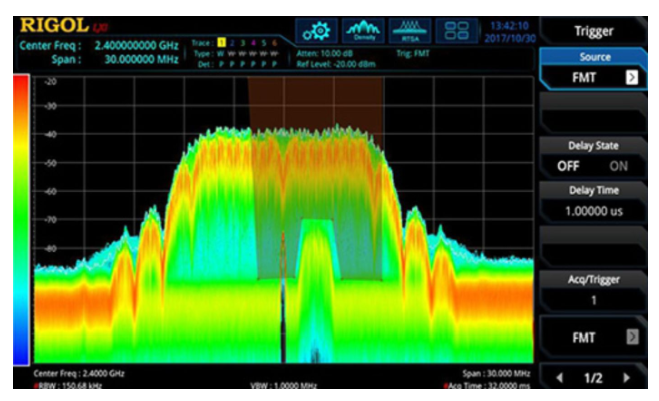Set Delay State to ON
Image resolution: width=659 pixels, height=401 pixels.
pyautogui.click(x=618, y=166)
